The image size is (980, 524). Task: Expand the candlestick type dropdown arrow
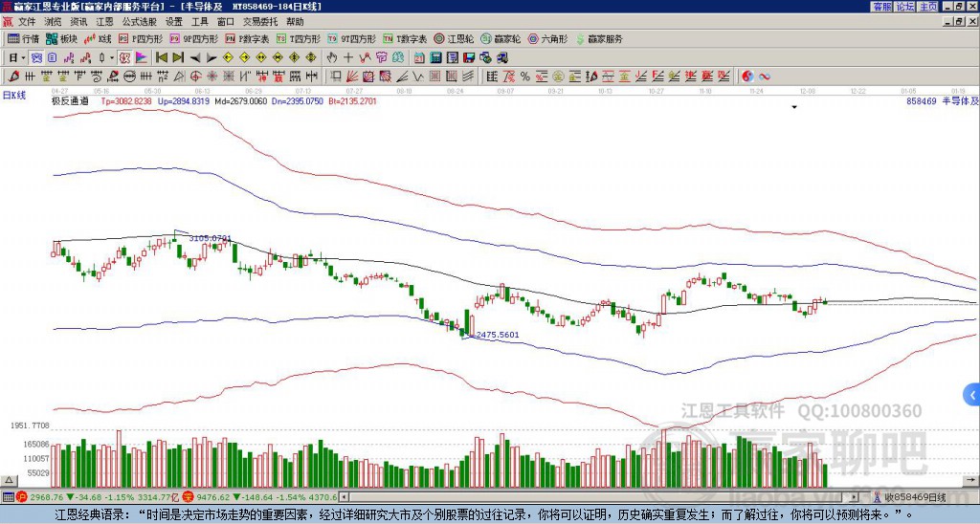tap(111, 58)
